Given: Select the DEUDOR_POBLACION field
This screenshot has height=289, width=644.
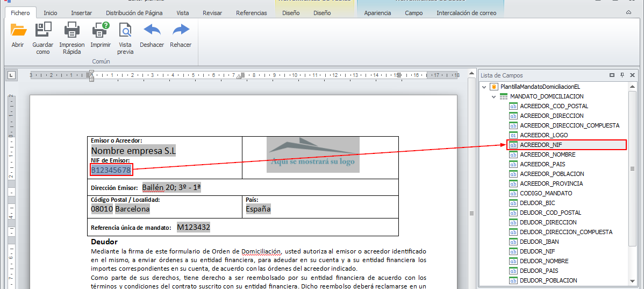Looking at the screenshot, I should click(x=548, y=280).
